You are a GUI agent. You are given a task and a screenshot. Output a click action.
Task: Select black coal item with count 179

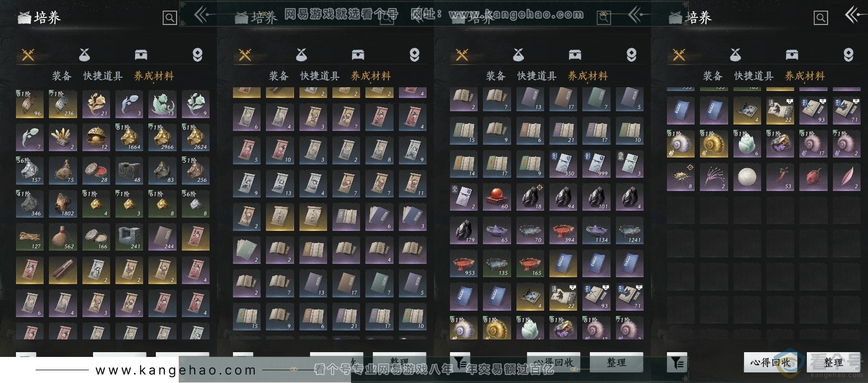tap(464, 230)
